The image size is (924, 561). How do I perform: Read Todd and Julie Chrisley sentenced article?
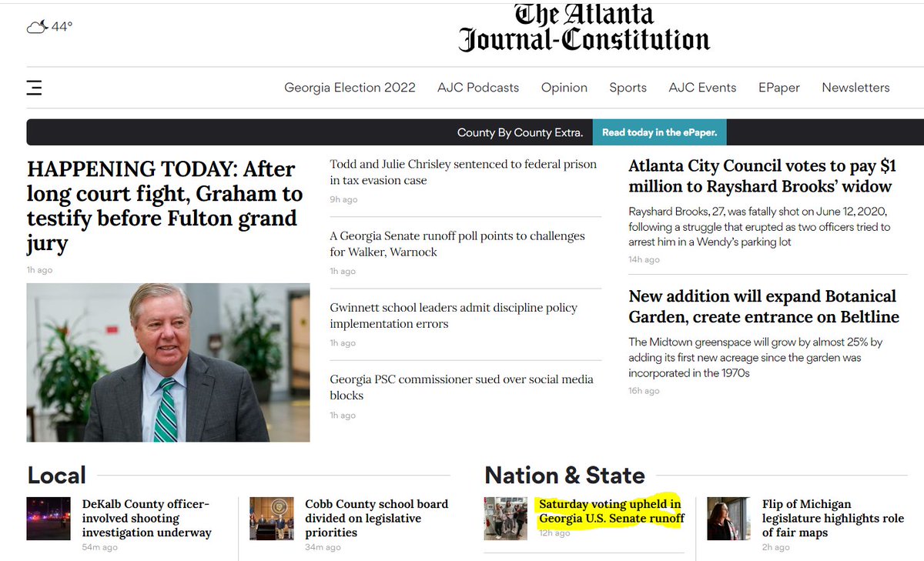click(x=464, y=172)
